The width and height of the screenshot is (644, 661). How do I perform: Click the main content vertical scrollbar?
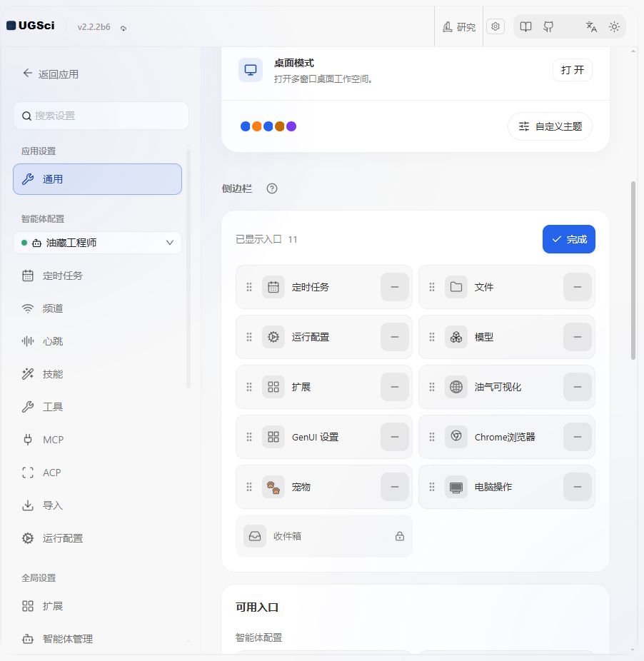[633, 271]
